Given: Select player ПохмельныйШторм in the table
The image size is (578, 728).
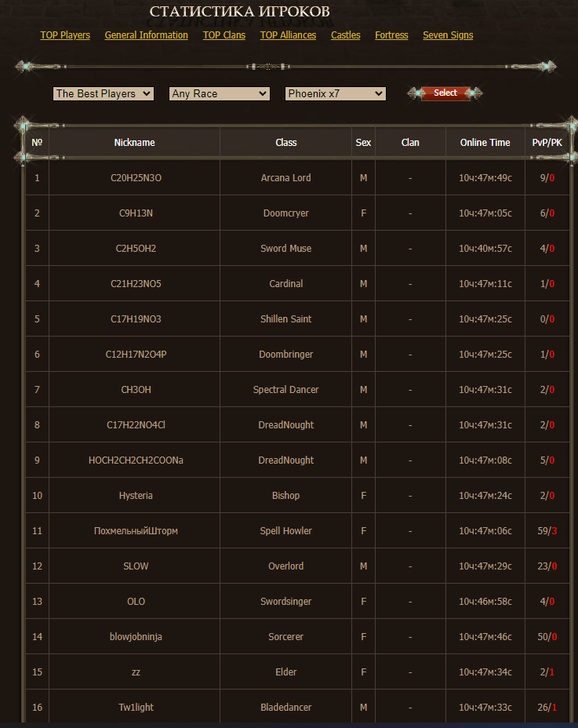Looking at the screenshot, I should (136, 531).
